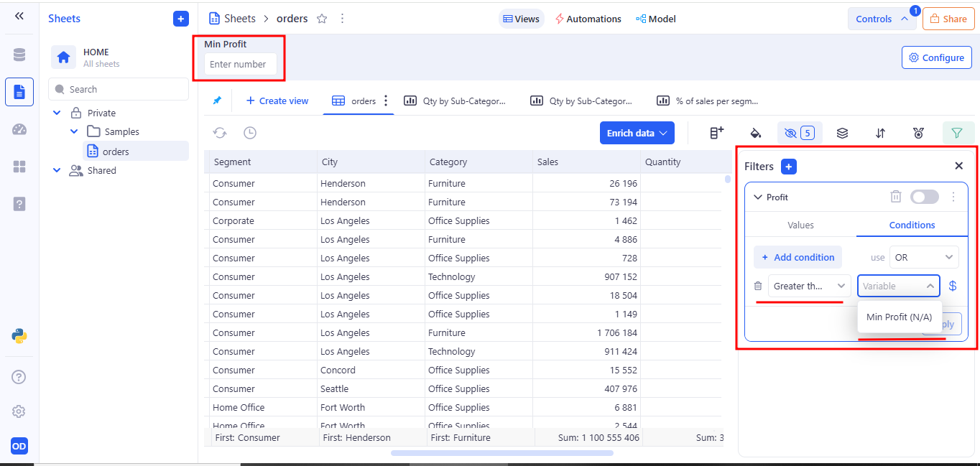Open the sort rows icon
This screenshot has height=466, width=980.
point(880,133)
